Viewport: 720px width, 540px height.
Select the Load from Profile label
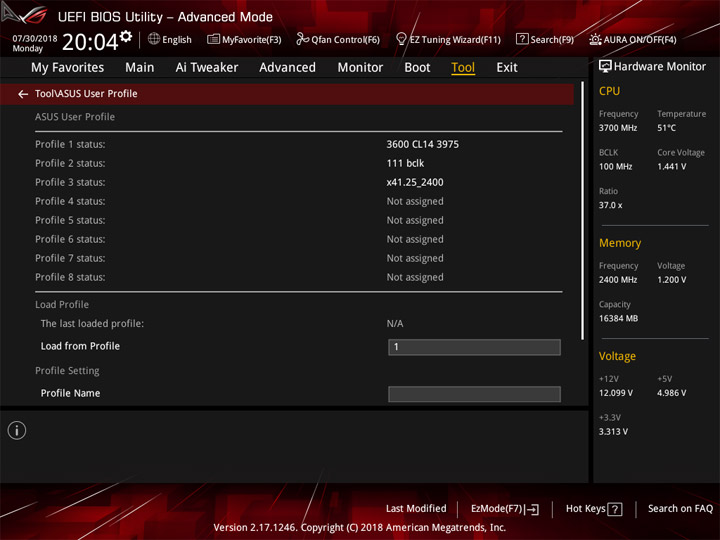pyautogui.click(x=80, y=346)
